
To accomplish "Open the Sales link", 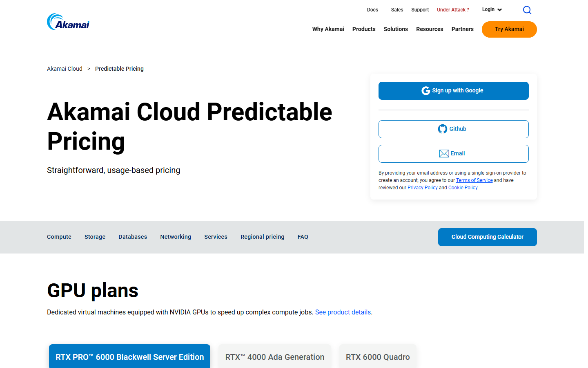I will tap(397, 10).
